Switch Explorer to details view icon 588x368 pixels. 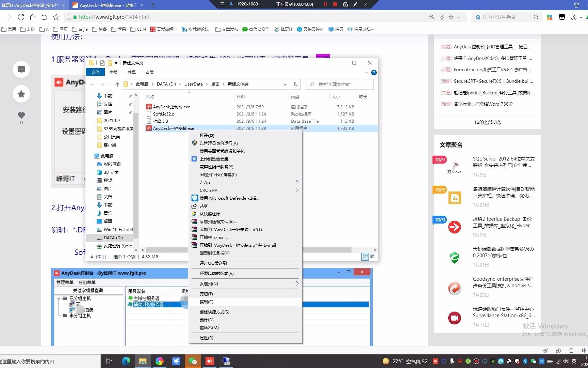click(365, 257)
